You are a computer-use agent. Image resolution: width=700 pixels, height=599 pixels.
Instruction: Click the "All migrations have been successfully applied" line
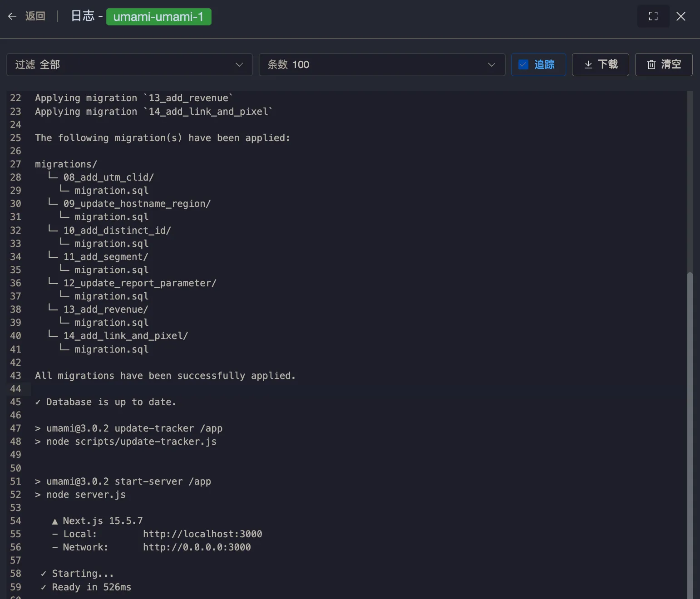[165, 376]
